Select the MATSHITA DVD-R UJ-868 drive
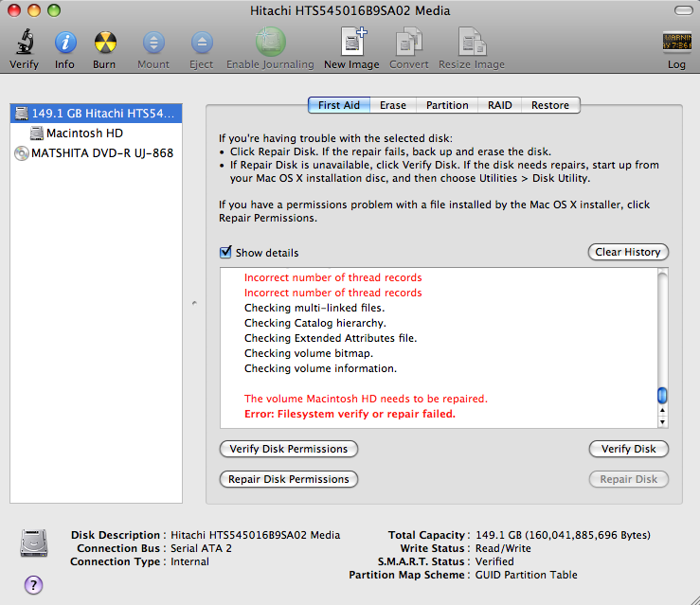The height and width of the screenshot is (605, 700). coord(96,153)
